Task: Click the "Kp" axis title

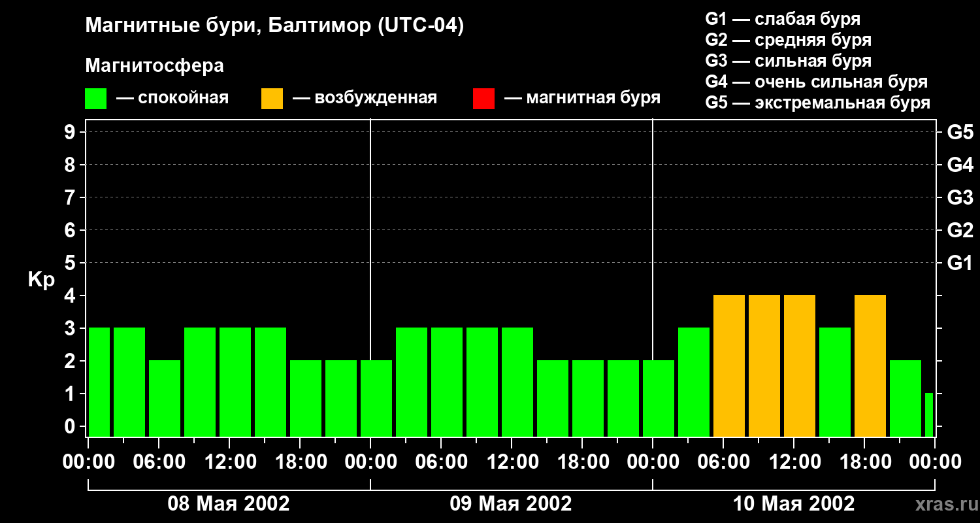Action: click(41, 280)
